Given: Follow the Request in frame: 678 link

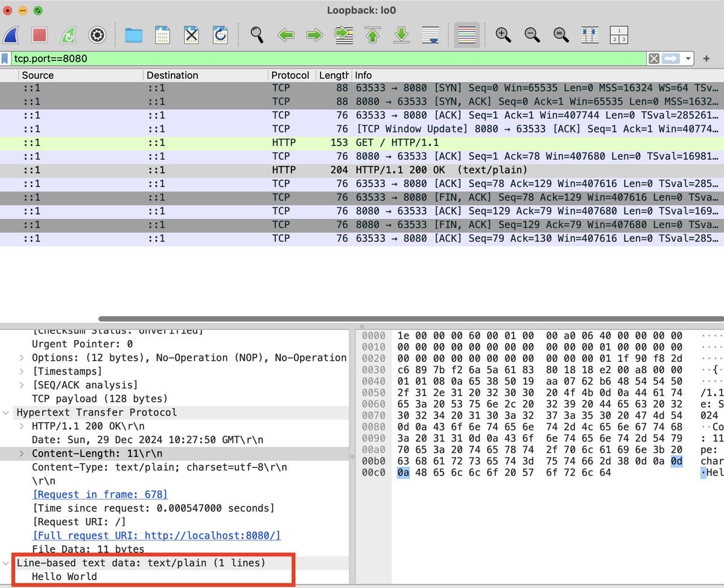Looking at the screenshot, I should point(100,495).
